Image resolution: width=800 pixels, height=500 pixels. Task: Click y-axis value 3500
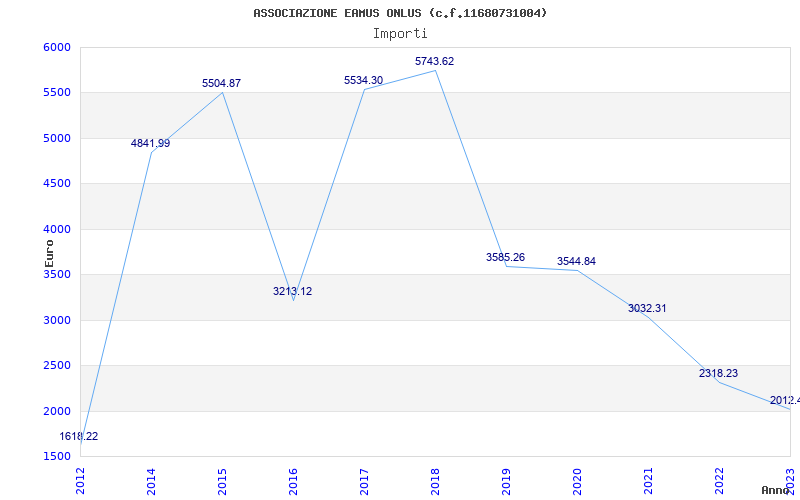tap(56, 274)
